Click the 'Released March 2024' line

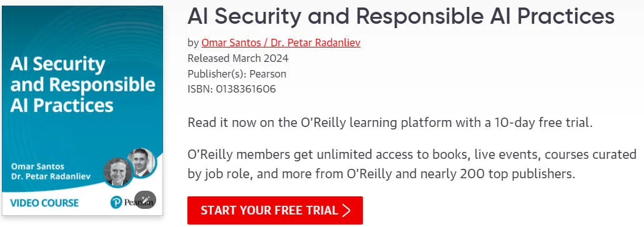pos(238,58)
